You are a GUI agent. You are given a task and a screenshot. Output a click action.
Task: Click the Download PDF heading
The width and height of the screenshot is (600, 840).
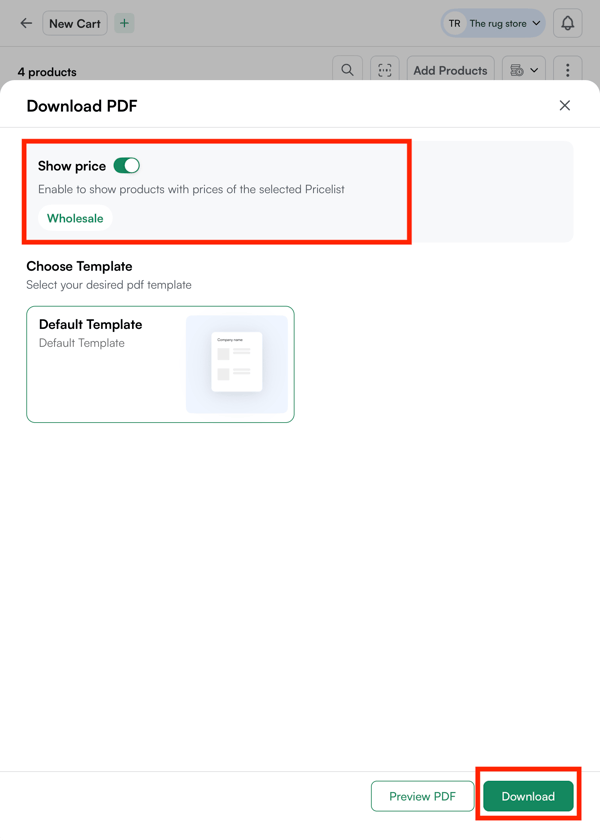pos(82,106)
